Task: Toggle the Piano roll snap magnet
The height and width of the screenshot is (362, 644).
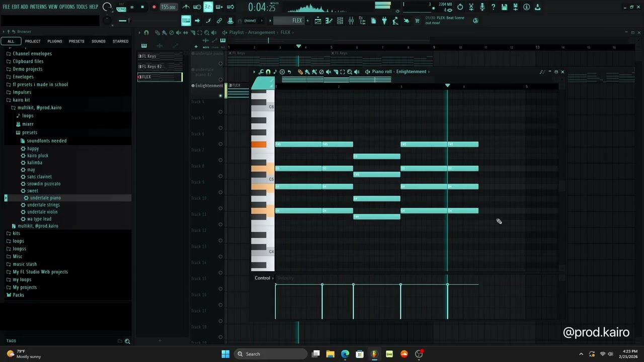Action: (268, 72)
